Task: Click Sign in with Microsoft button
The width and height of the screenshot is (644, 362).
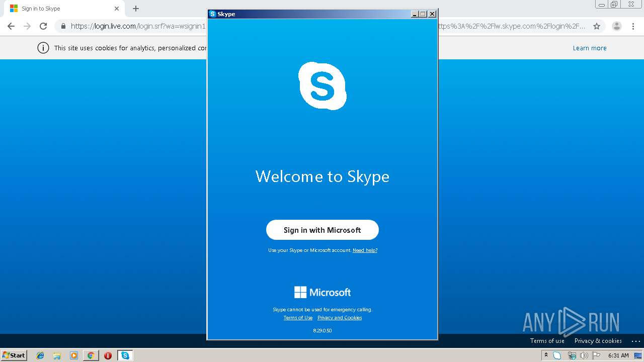Action: pos(322,230)
